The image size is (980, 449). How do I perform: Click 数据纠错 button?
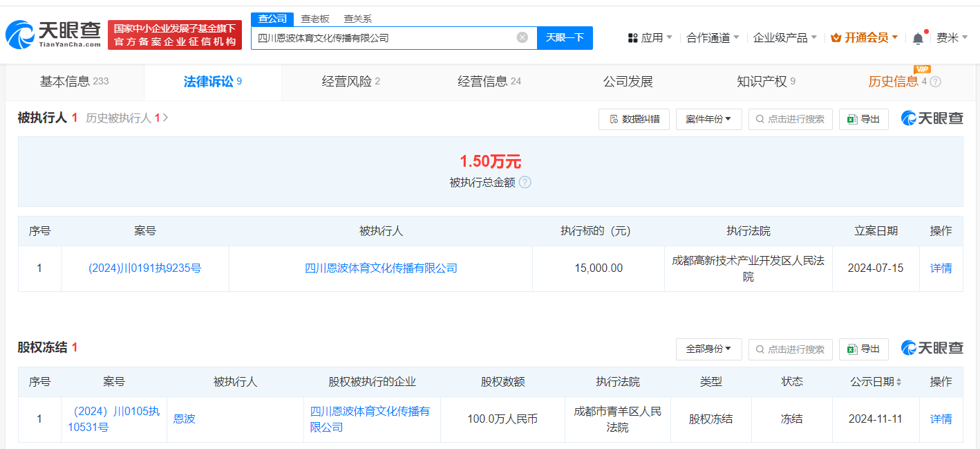tap(634, 119)
